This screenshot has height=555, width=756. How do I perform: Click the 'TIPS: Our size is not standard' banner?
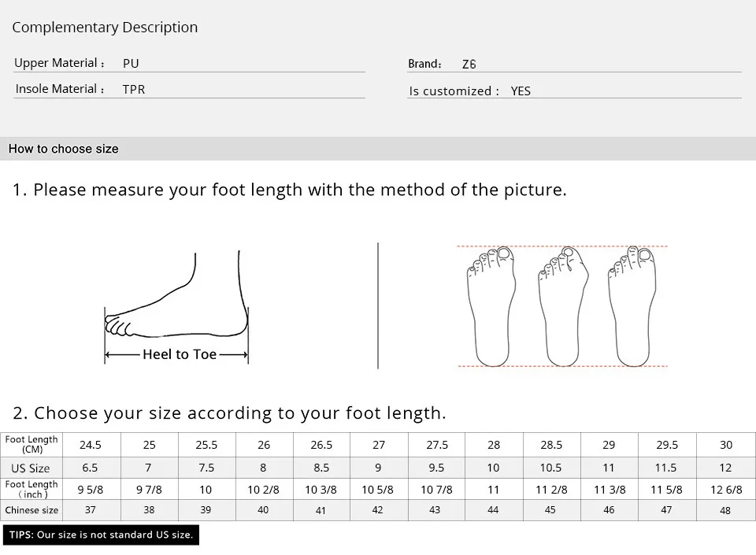click(x=100, y=535)
